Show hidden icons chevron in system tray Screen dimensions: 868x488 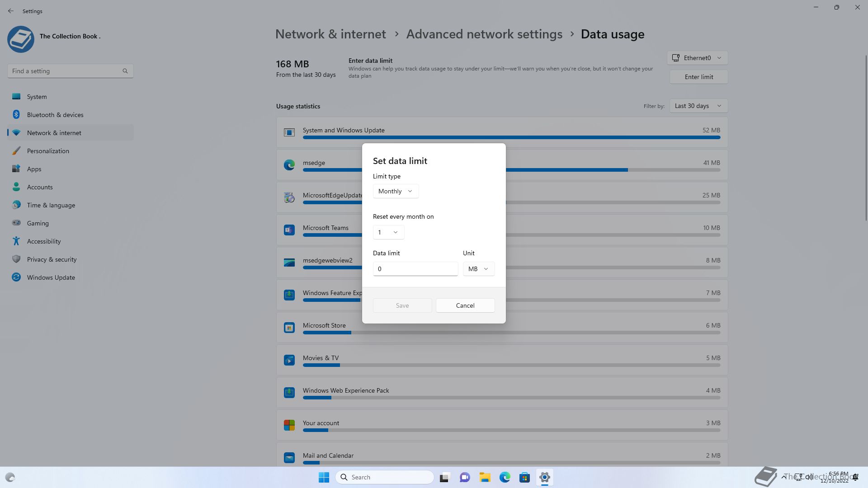pyautogui.click(x=783, y=477)
